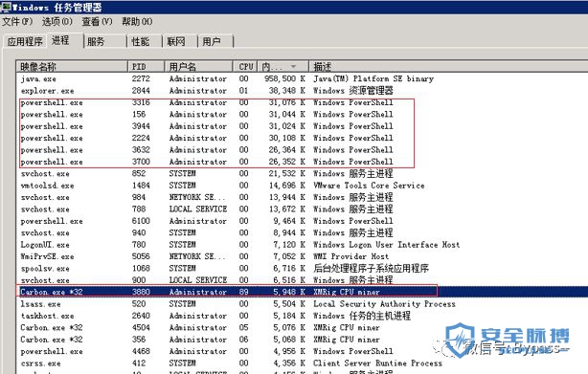The image size is (588, 374).
Task: Select svchost.exe with PID 940
Action: pyautogui.click(x=302, y=232)
